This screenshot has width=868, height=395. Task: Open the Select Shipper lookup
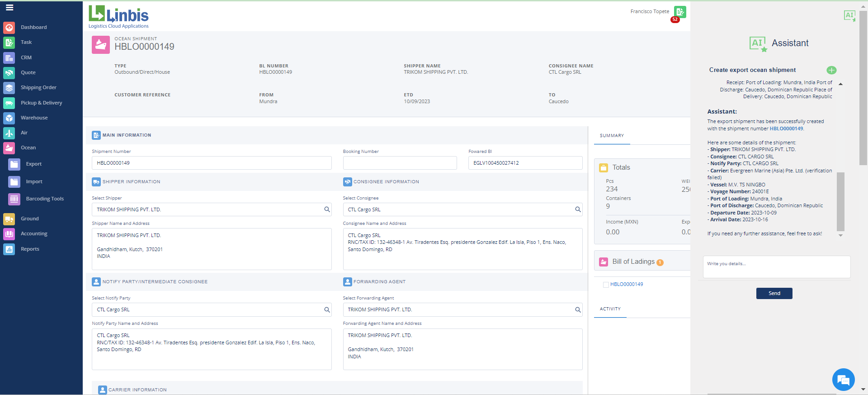[327, 209]
